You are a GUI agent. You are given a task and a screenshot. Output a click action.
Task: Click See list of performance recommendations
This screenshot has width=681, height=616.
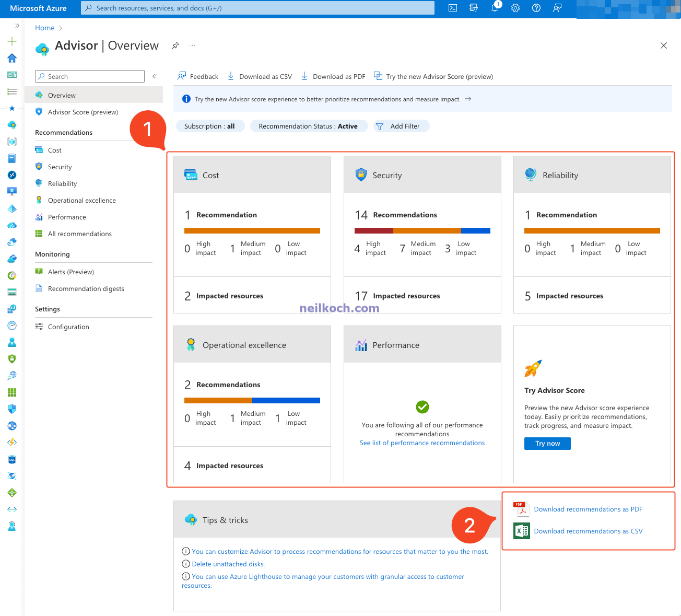click(422, 443)
